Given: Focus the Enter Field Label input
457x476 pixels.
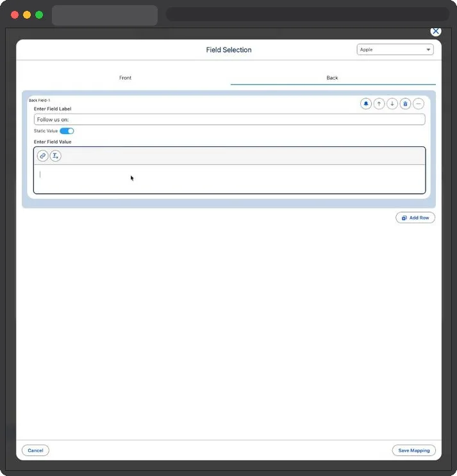Looking at the screenshot, I should pyautogui.click(x=229, y=119).
